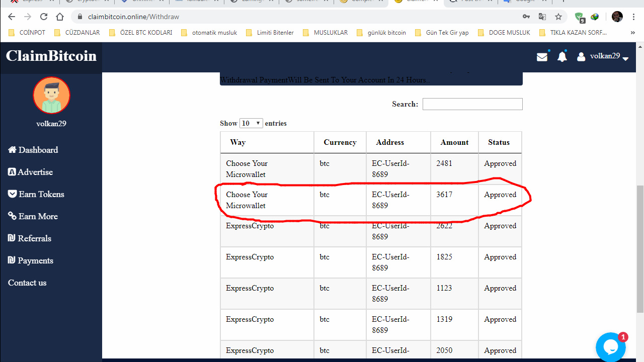Open messages via the envelope icon
Screen dimensions: 644x362
pyautogui.click(x=542, y=57)
